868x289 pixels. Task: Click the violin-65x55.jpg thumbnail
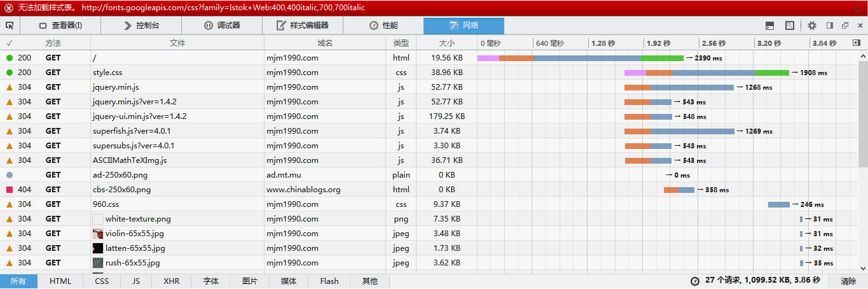(98, 234)
